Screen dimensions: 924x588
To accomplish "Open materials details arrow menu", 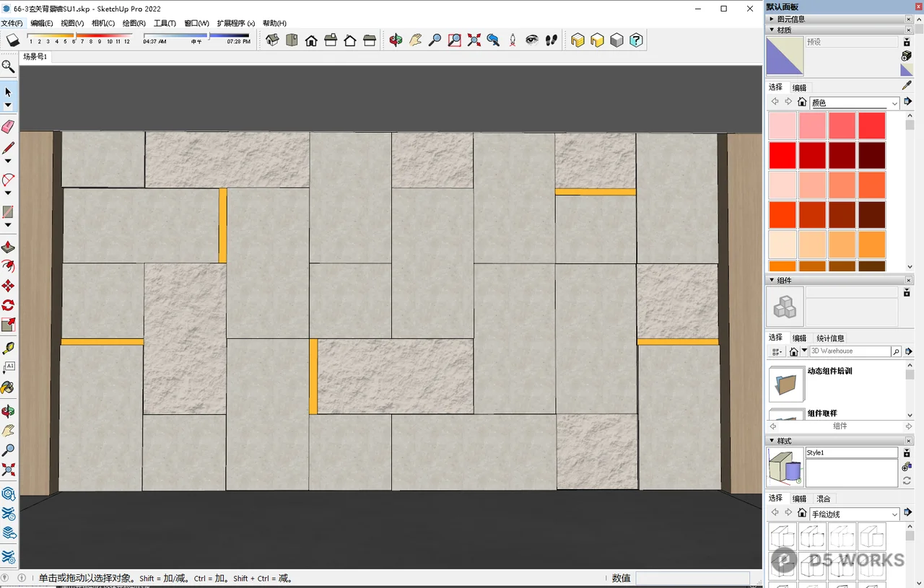I will 908,102.
